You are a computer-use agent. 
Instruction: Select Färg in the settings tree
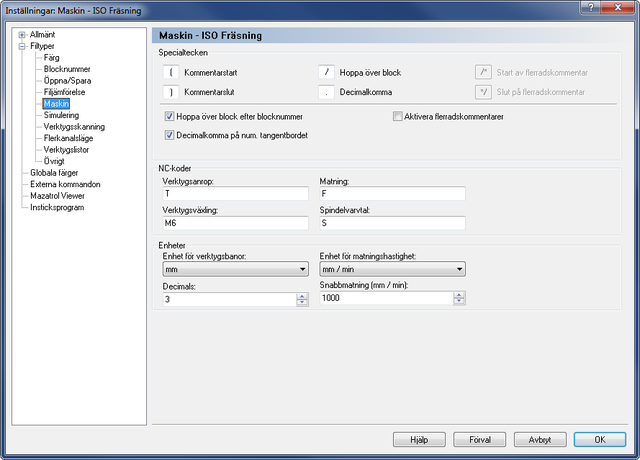click(x=51, y=58)
